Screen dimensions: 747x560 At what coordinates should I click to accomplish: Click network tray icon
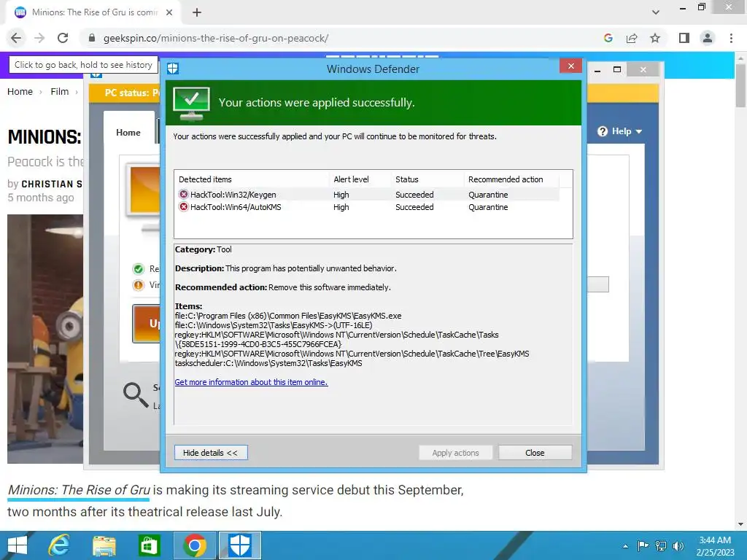click(x=661, y=545)
